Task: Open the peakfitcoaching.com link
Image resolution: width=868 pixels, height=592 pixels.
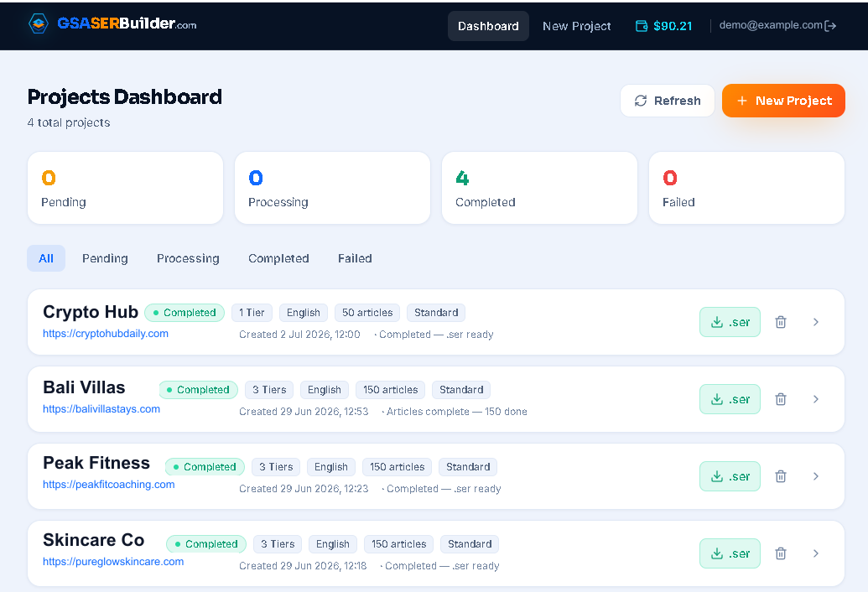Action: click(x=108, y=484)
